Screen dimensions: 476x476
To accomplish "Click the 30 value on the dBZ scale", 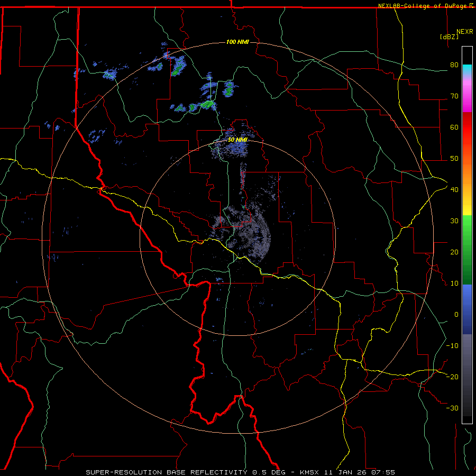I will (x=454, y=221).
